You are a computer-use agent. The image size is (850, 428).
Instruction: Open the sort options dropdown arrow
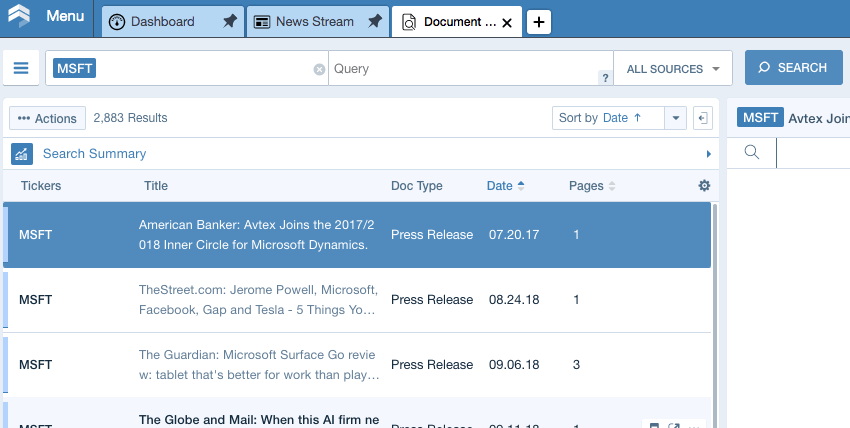[x=675, y=118]
